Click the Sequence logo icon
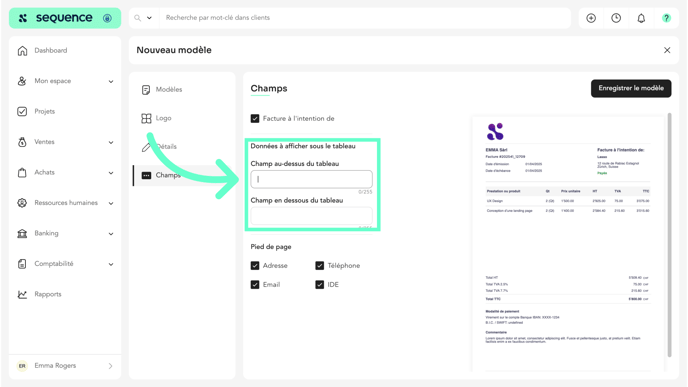 point(23,18)
